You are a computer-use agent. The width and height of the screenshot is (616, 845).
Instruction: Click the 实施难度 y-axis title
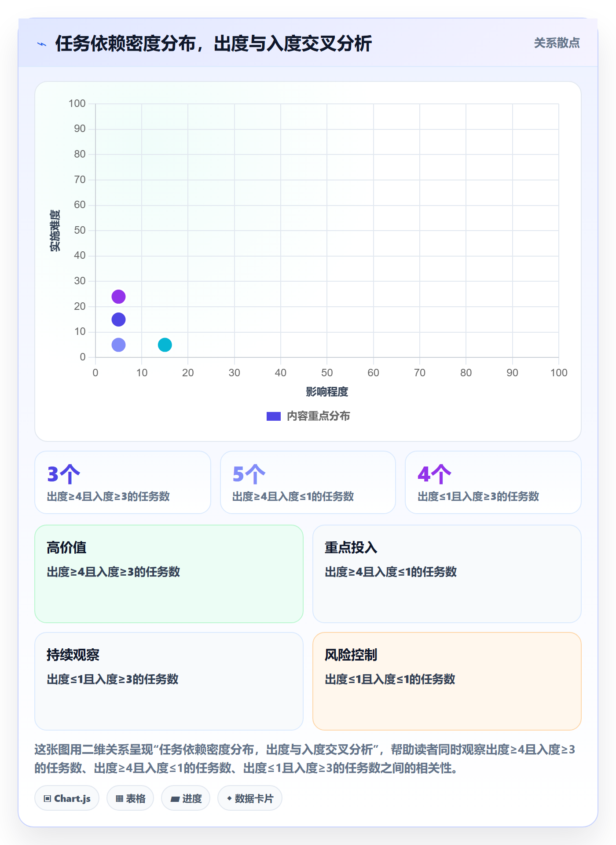pos(55,231)
